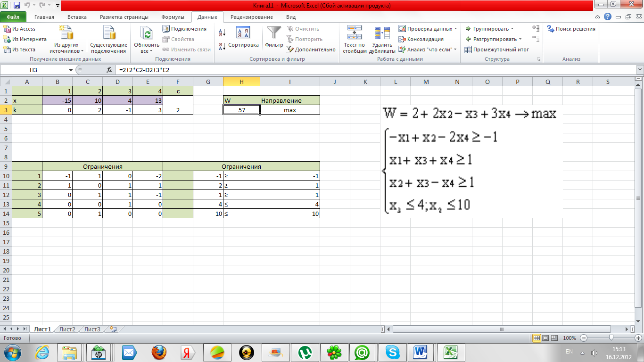Viewport: 644px width, 362px height.
Task: Open Текст по столбцам wizard
Action: tap(355, 39)
